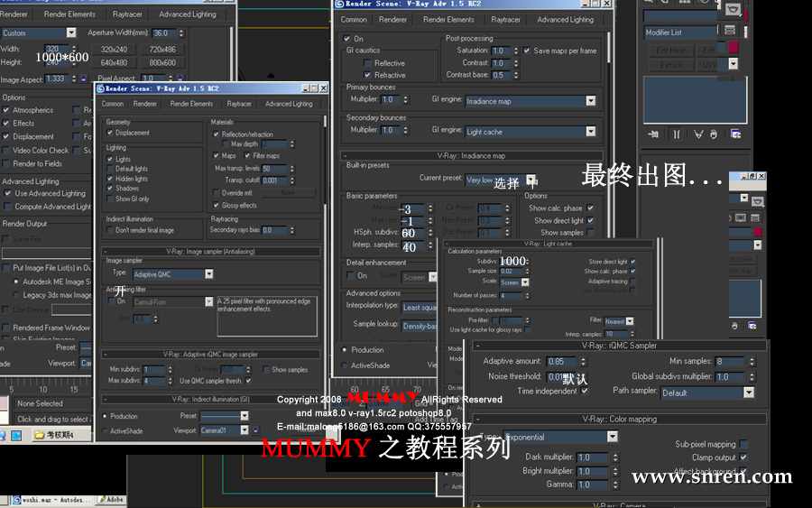Click make unique icon in the modifier panel
The width and height of the screenshot is (812, 508).
[698, 134]
